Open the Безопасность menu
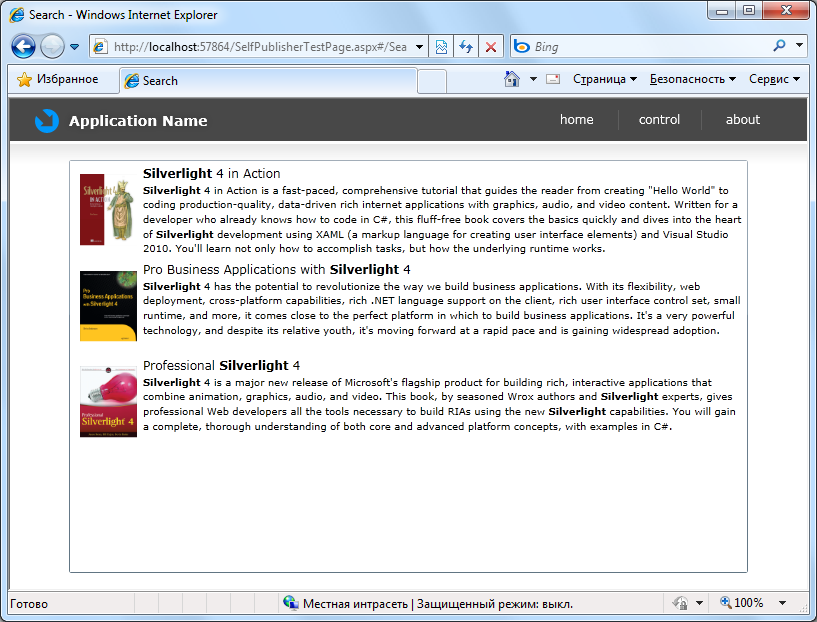817x622 pixels. coord(692,79)
